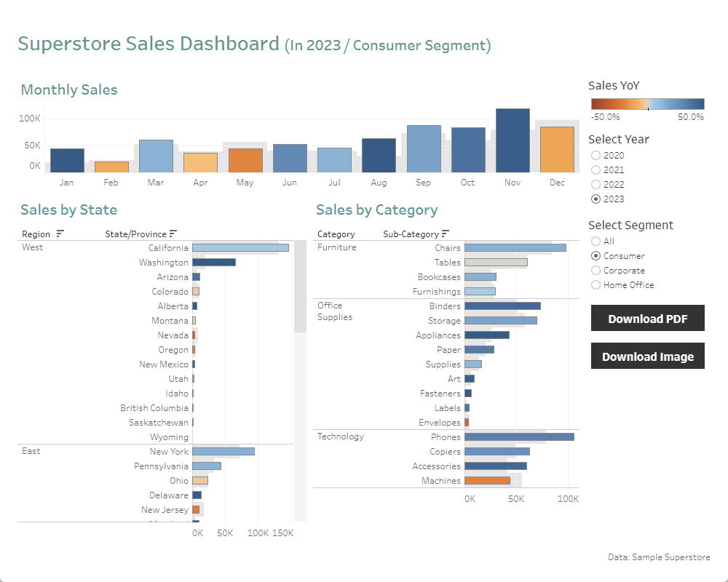
Task: Select year 2020 radio button
Action: click(596, 156)
